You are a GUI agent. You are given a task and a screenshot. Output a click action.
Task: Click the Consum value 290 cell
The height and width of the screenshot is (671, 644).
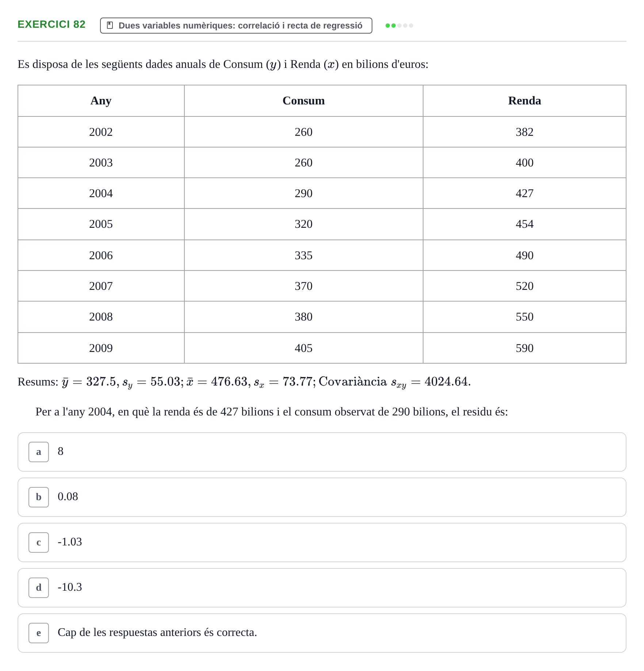[x=304, y=193]
